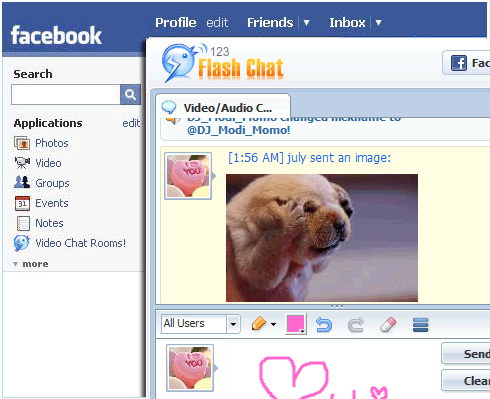Select the pencil drawing tool

pyautogui.click(x=259, y=324)
